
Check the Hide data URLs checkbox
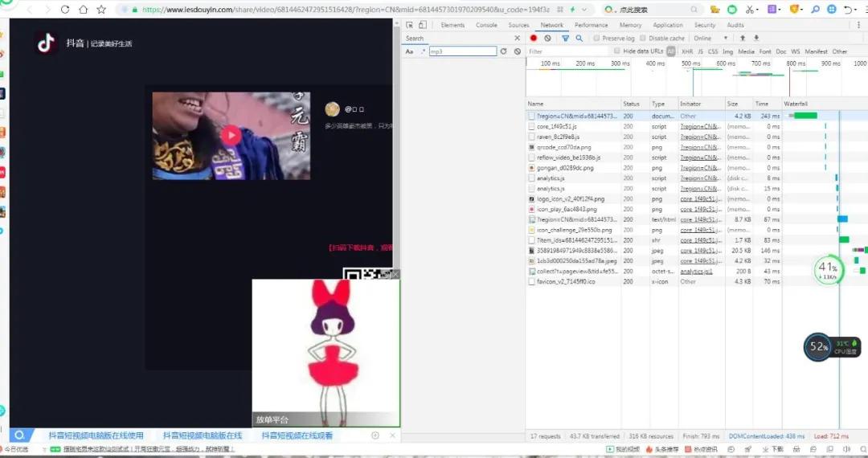point(616,51)
